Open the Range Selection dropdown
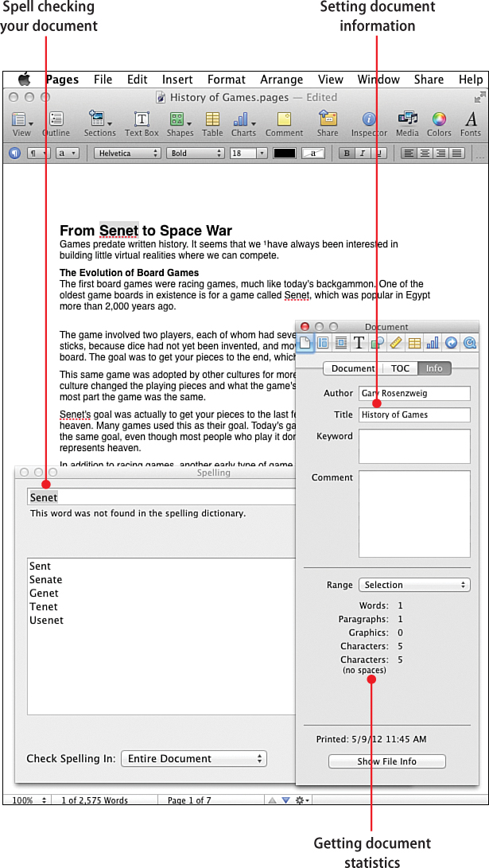The width and height of the screenshot is (489, 868). (x=414, y=585)
